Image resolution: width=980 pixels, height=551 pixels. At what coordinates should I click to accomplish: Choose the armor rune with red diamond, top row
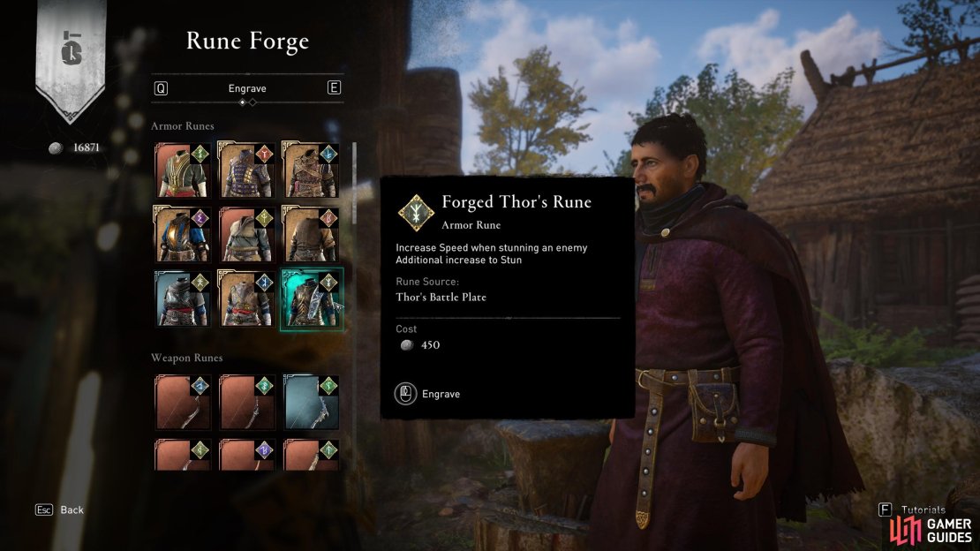click(x=247, y=170)
